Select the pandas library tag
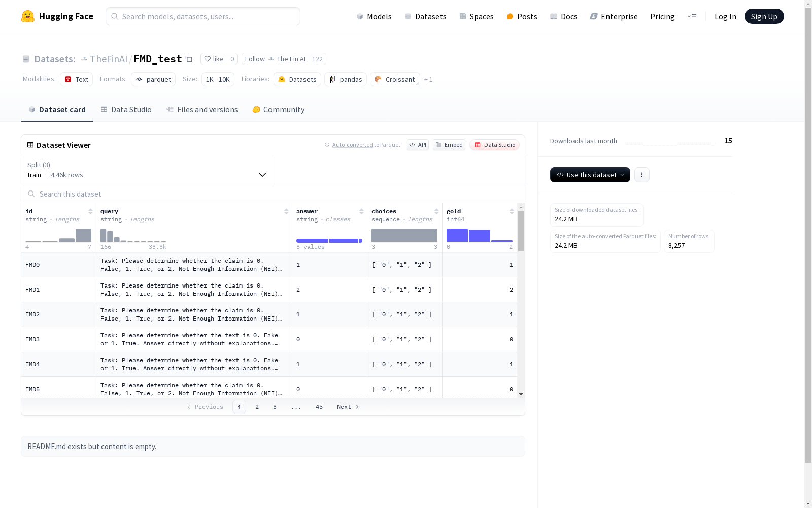Viewport: 812px width, 508px height. click(346, 79)
